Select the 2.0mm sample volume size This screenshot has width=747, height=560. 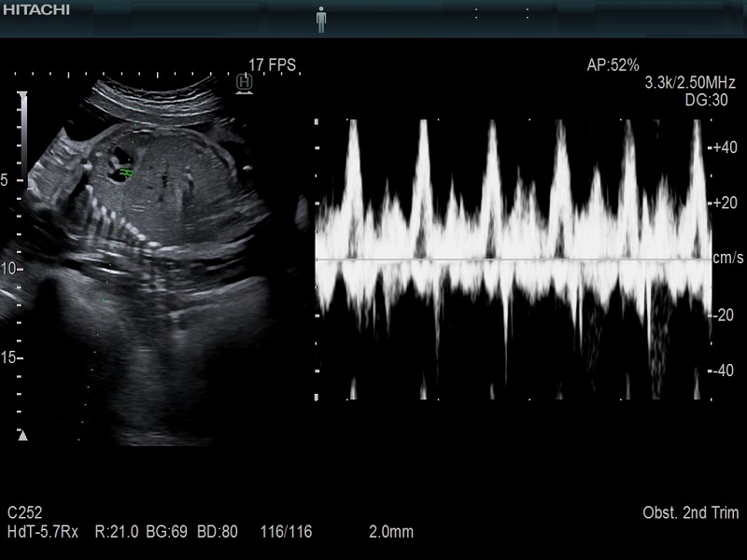point(390,532)
